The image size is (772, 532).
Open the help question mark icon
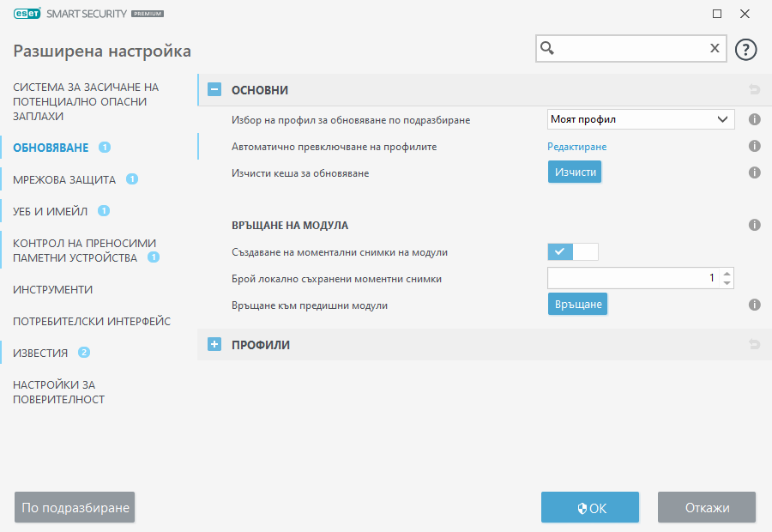click(x=745, y=49)
